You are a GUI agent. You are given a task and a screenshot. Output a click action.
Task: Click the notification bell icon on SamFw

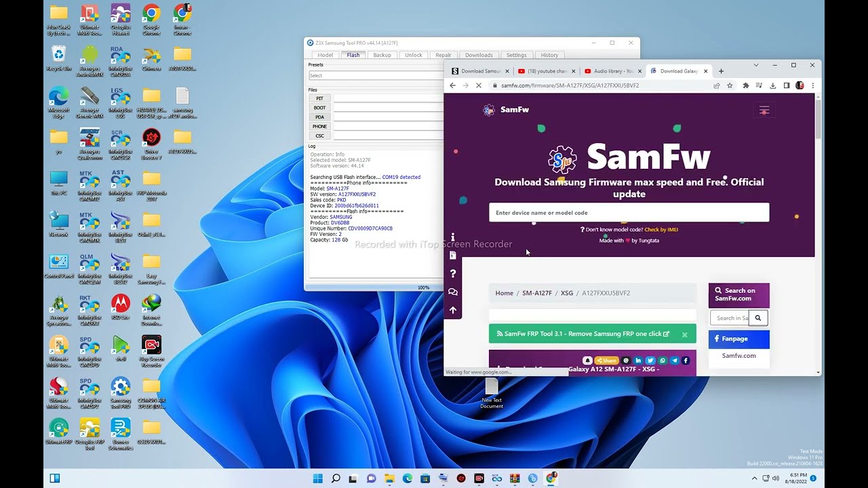587,361
